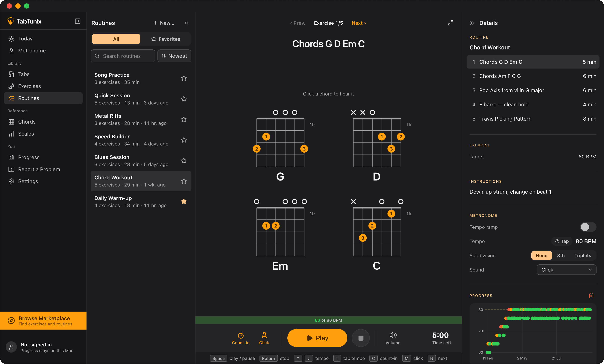Favorite the Song Practice routine
The width and height of the screenshot is (604, 364).
[184, 78]
